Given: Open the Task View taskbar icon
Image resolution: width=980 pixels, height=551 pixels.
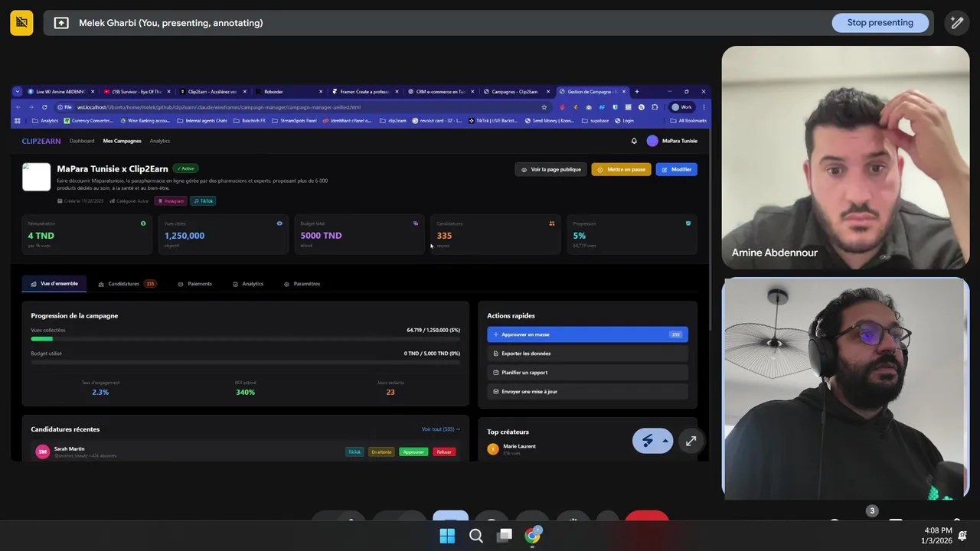Looking at the screenshot, I should (504, 536).
